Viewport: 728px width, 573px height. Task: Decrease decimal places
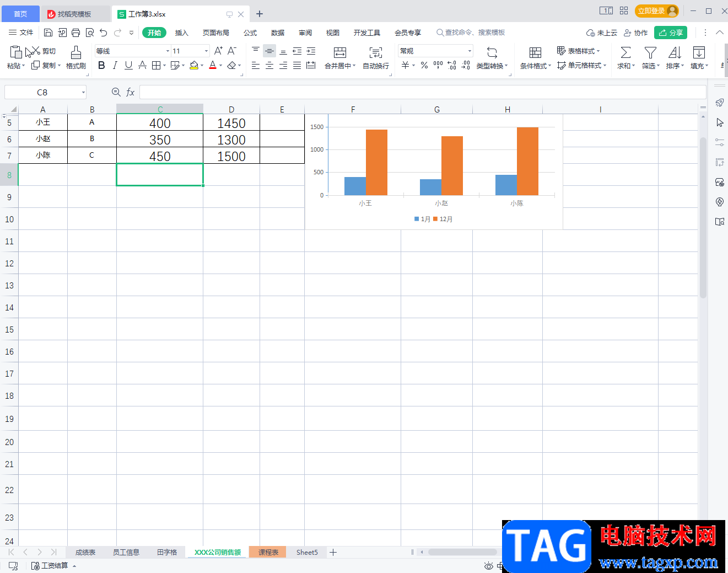coord(466,65)
